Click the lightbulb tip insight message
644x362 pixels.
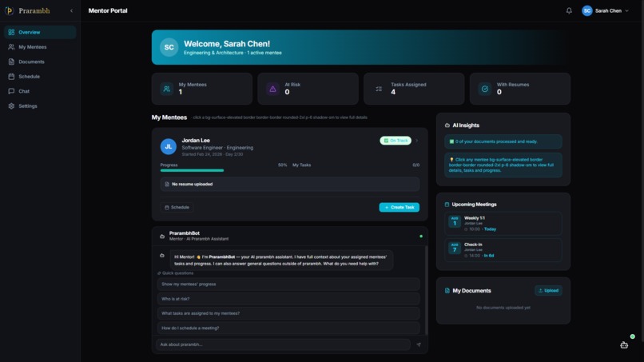point(503,165)
